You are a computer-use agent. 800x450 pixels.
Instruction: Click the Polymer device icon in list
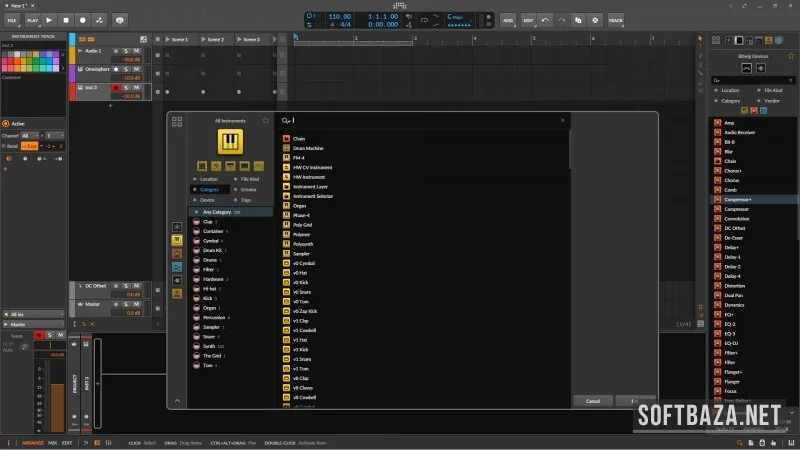(286, 234)
